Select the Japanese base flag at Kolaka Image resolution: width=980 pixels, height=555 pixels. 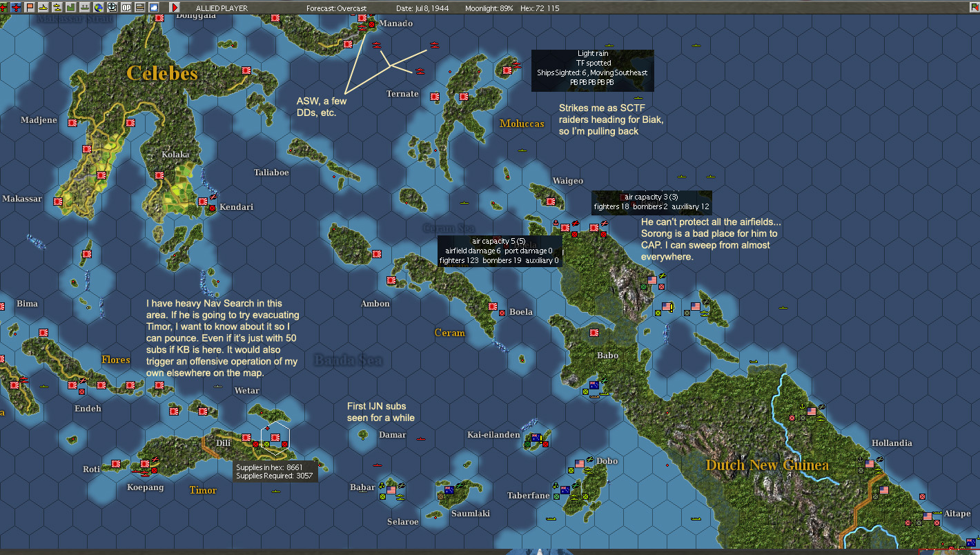159,175
